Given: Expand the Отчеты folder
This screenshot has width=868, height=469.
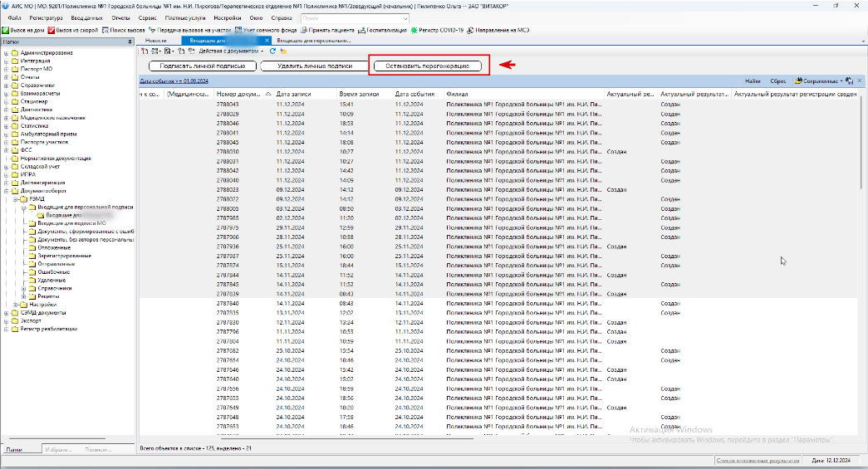Looking at the screenshot, I should click(x=6, y=77).
